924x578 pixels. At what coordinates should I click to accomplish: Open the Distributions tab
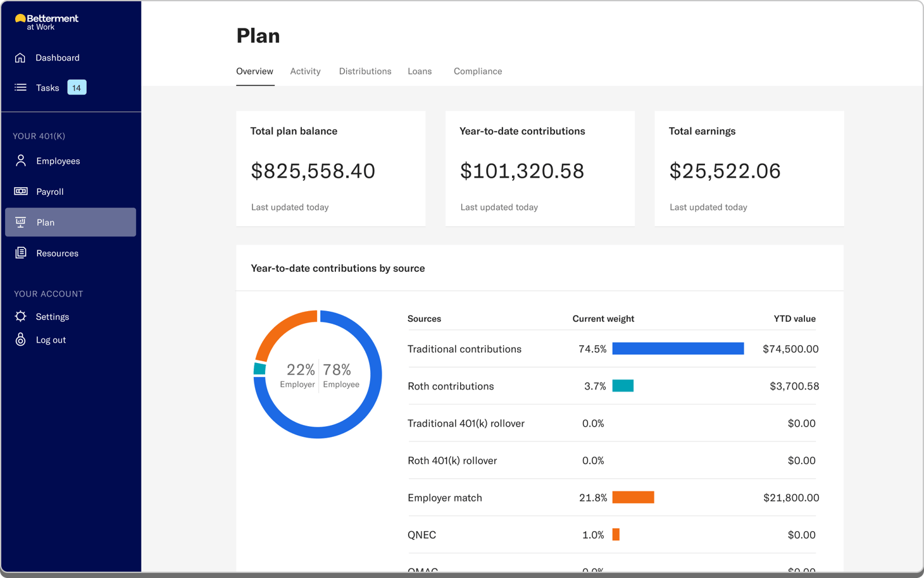tap(365, 71)
